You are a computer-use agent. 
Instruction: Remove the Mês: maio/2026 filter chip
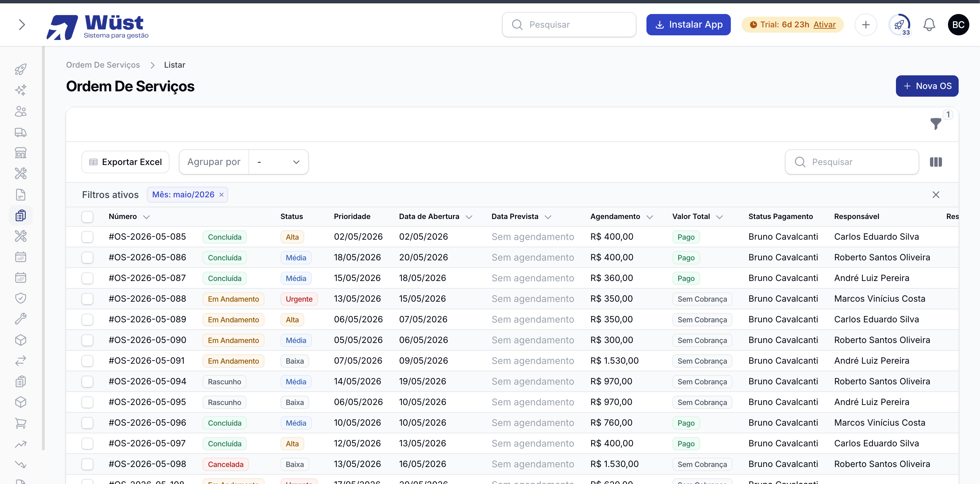221,195
